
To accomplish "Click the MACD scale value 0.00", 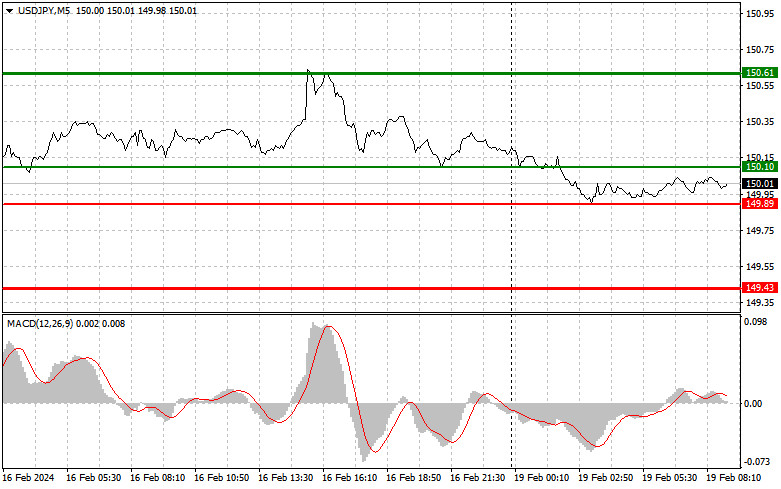I will coord(753,403).
